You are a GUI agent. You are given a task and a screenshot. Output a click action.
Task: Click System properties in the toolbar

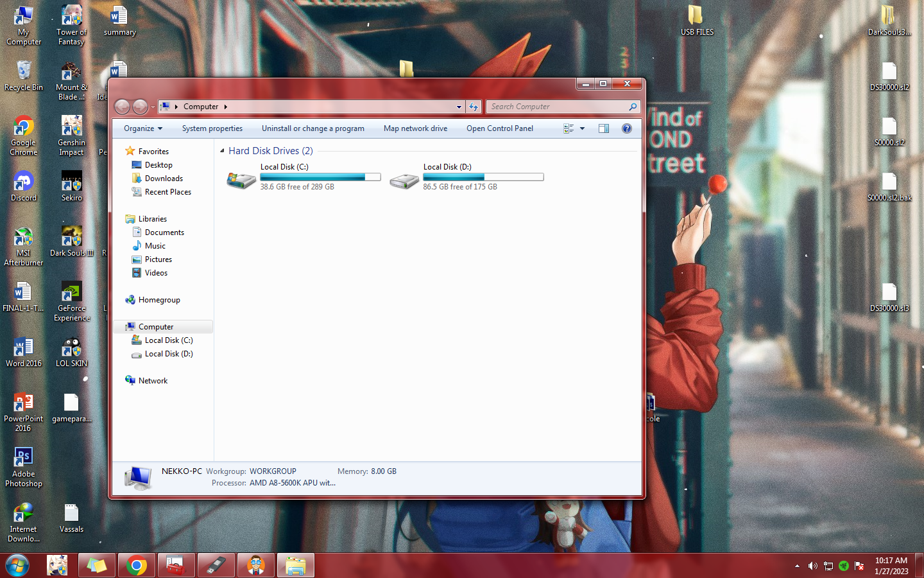(212, 128)
